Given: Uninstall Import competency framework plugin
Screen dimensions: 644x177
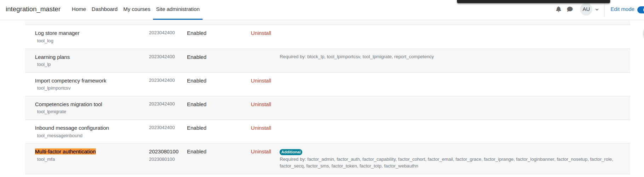Looking at the screenshot, I should tap(261, 81).
